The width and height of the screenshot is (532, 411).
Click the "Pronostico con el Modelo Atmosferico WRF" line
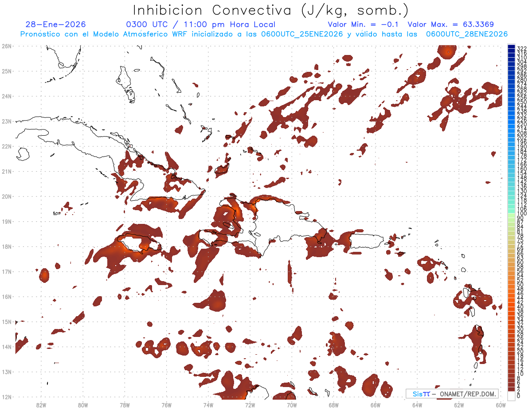264,34
